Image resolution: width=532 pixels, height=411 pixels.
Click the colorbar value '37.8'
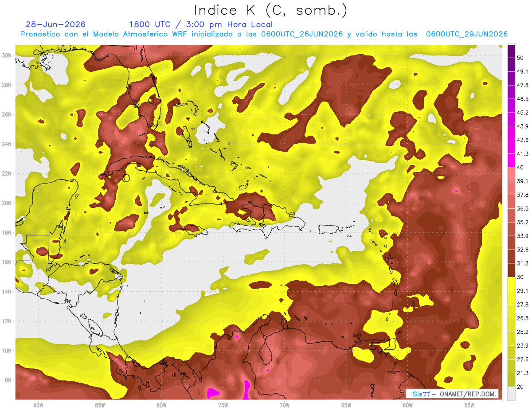coord(522,195)
